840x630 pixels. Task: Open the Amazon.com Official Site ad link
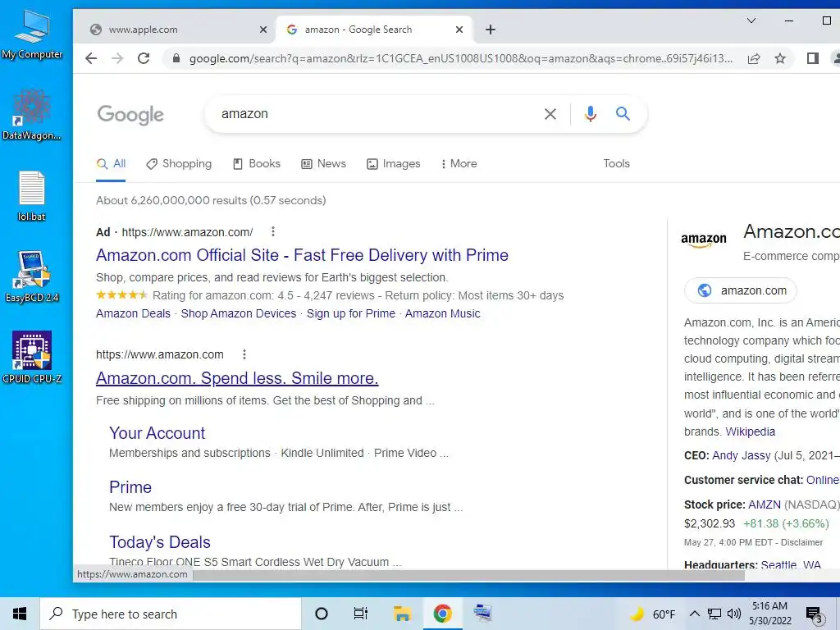pyautogui.click(x=302, y=255)
